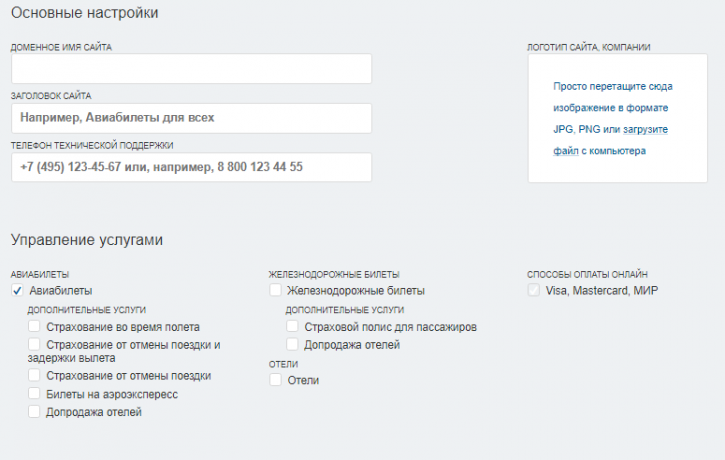Click the 'Отели' label text

click(303, 380)
